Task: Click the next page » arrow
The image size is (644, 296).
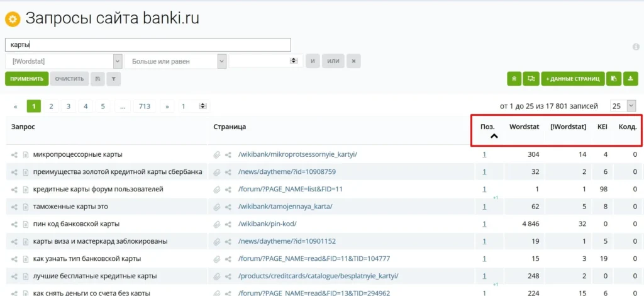Action: 167,106
